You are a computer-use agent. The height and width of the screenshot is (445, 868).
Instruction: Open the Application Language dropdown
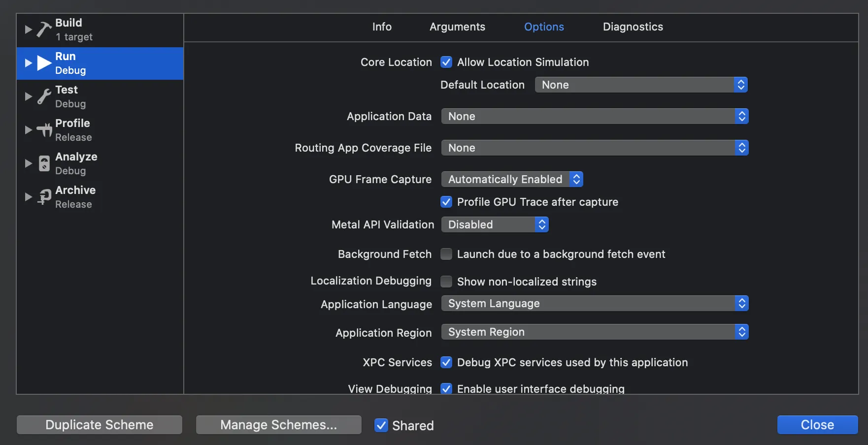pos(595,303)
